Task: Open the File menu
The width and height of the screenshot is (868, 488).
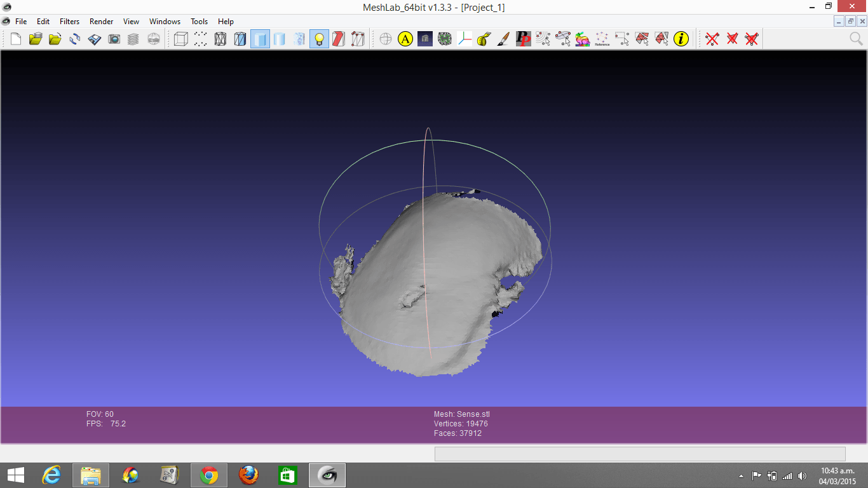Action: tap(21, 21)
